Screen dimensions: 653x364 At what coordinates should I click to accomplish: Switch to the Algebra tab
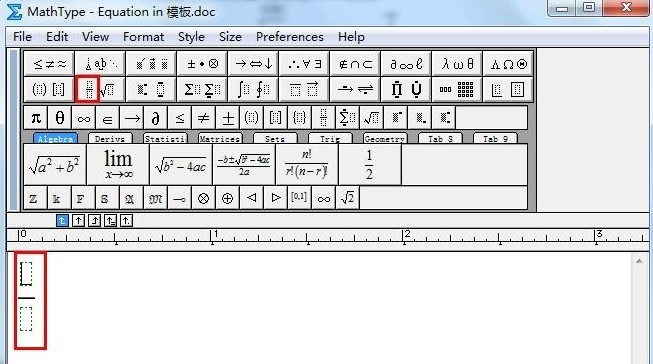[55, 139]
